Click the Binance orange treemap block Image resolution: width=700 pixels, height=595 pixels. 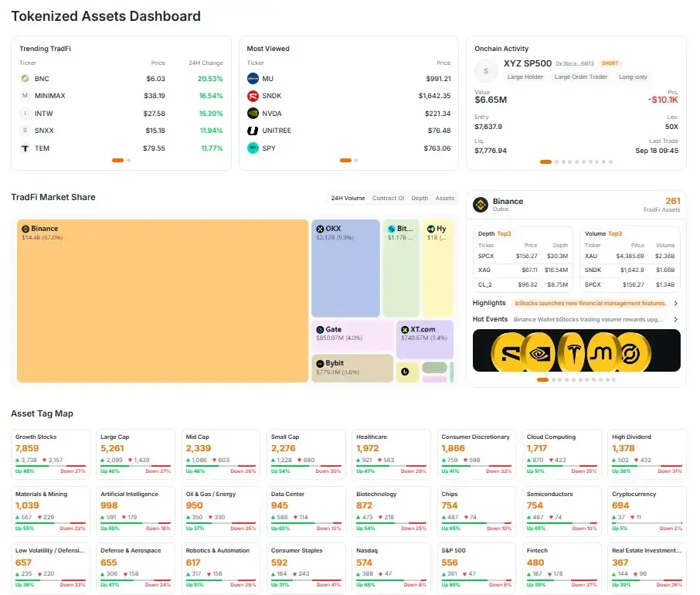click(x=162, y=301)
